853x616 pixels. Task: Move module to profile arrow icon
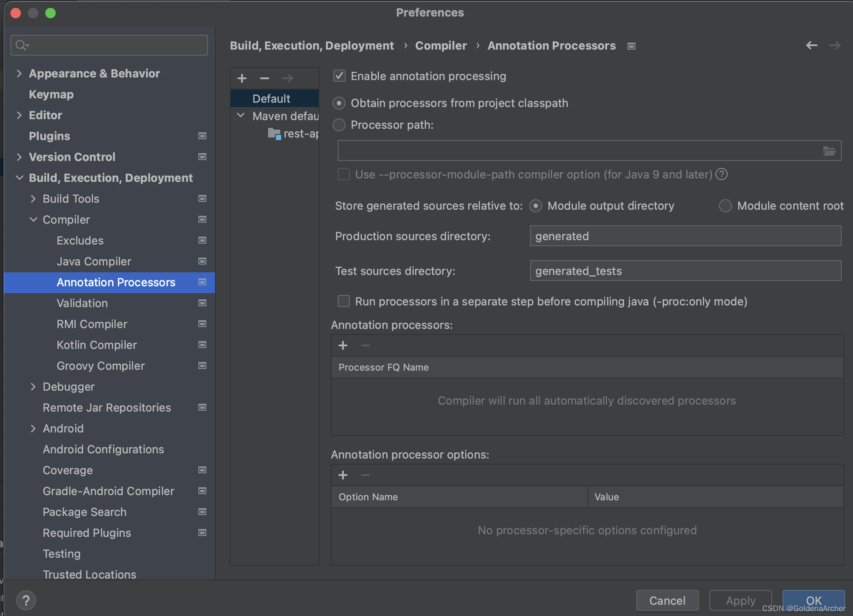287,78
